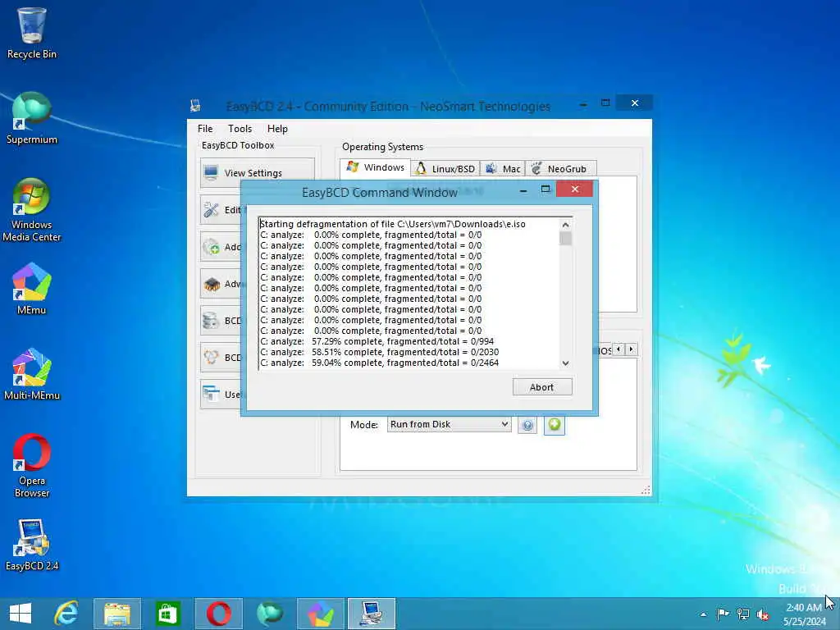Viewport: 840px width, 630px height.
Task: Click the EasyBCD title bar icon
Action: (x=195, y=106)
